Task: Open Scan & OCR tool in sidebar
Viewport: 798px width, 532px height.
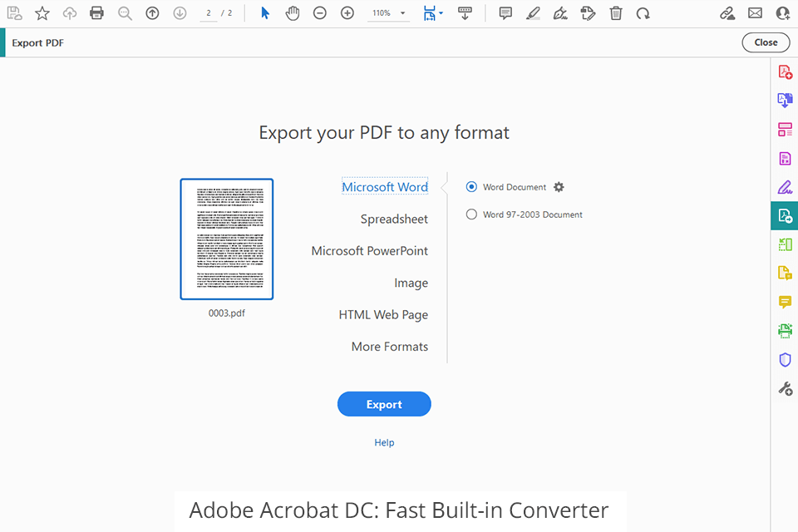Action: [785, 331]
